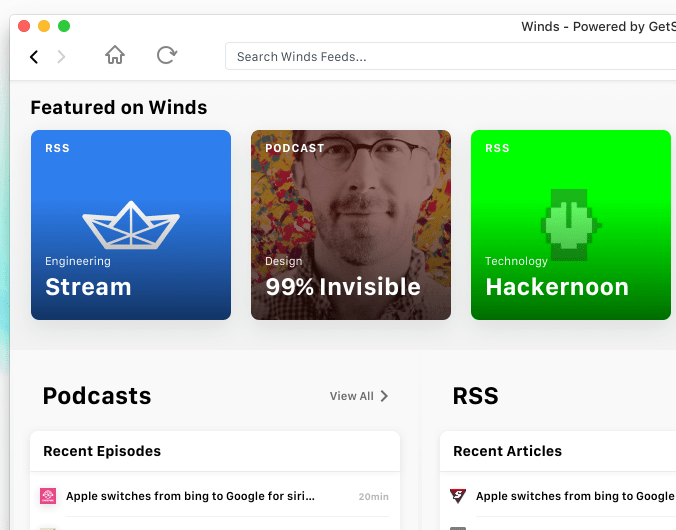The image size is (676, 530).
Task: Open the RSS article 'Apple switches from bing to Google'
Action: (x=576, y=496)
